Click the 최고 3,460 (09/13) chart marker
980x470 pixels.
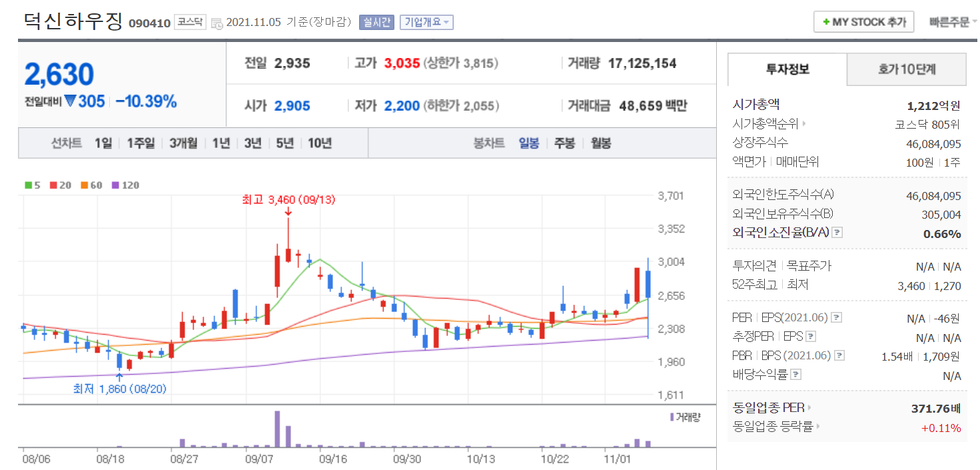287,200
